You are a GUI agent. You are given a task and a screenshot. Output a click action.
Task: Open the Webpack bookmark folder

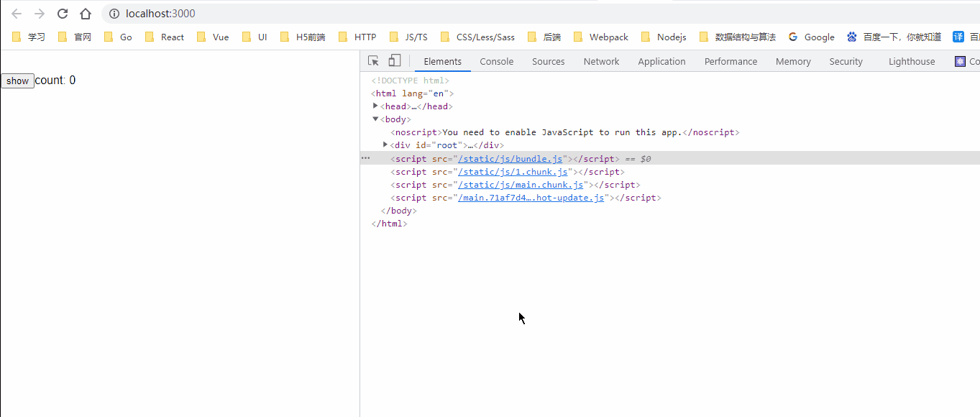600,37
